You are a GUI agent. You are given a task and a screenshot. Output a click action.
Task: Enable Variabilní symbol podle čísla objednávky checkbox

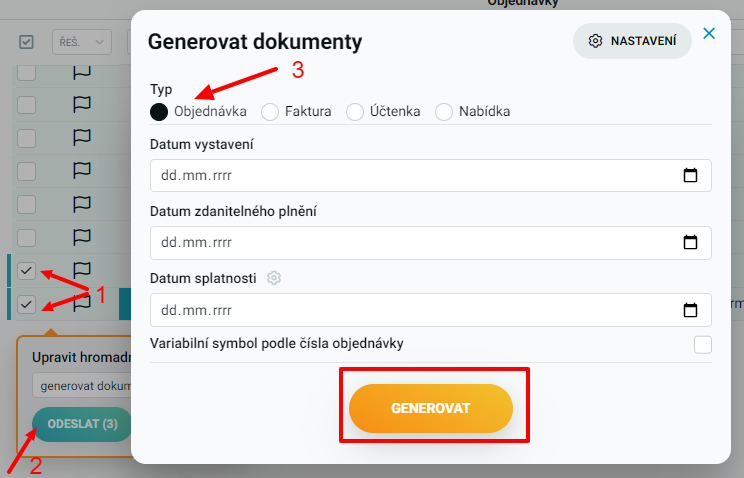[x=703, y=345]
